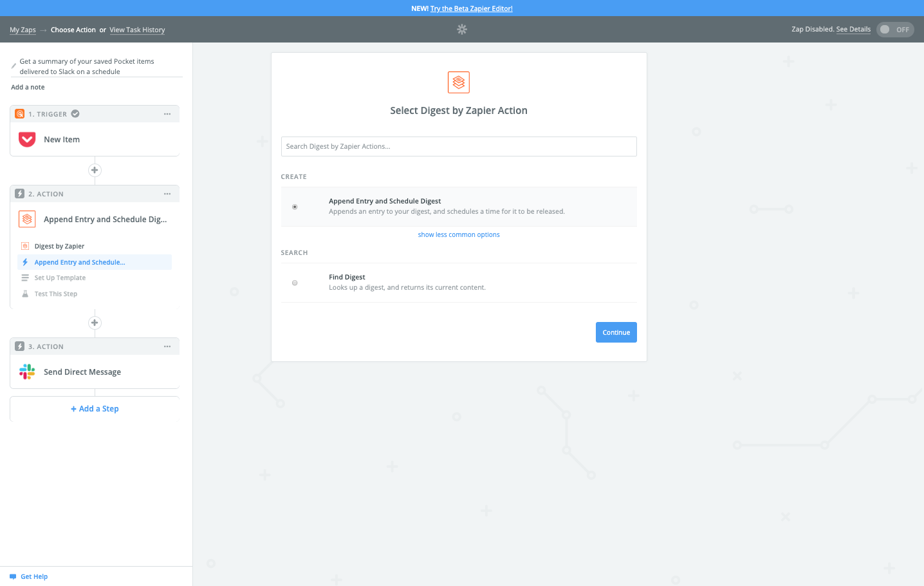Go to the Set Up Template substep
This screenshot has width=924, height=586.
60,278
